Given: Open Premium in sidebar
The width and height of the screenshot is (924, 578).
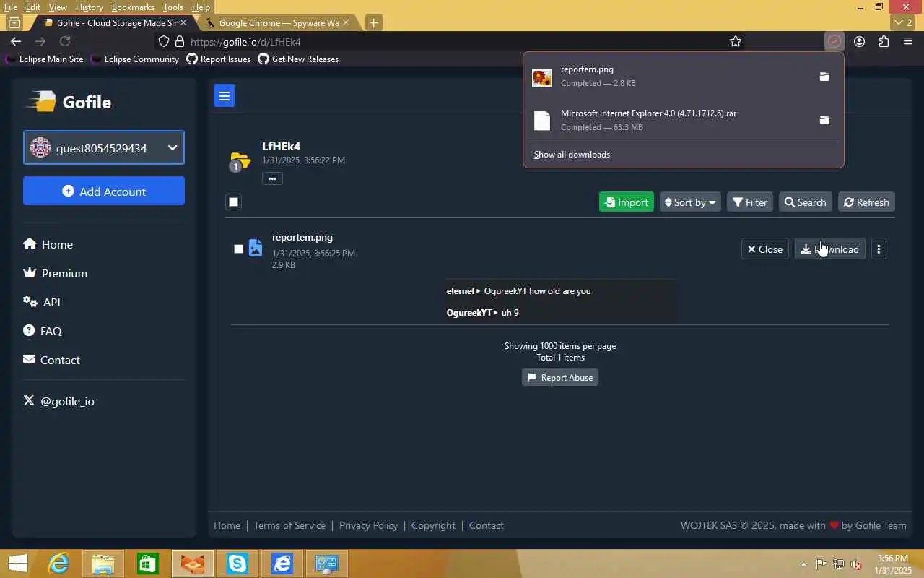Looking at the screenshot, I should [55, 273].
